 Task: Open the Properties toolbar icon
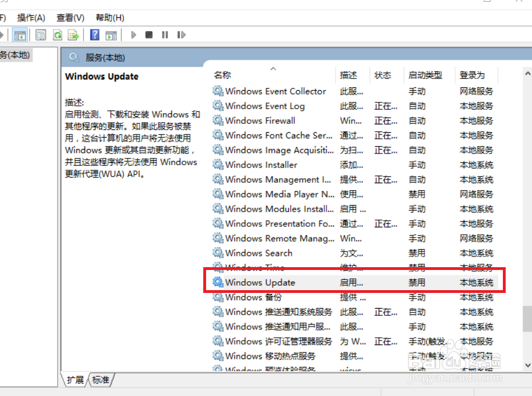point(41,35)
